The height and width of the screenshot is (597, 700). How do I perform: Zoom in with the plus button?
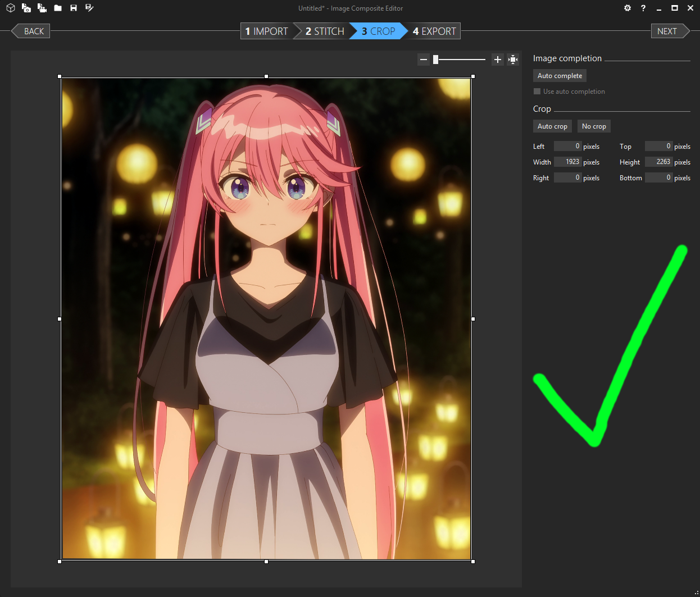(x=497, y=59)
